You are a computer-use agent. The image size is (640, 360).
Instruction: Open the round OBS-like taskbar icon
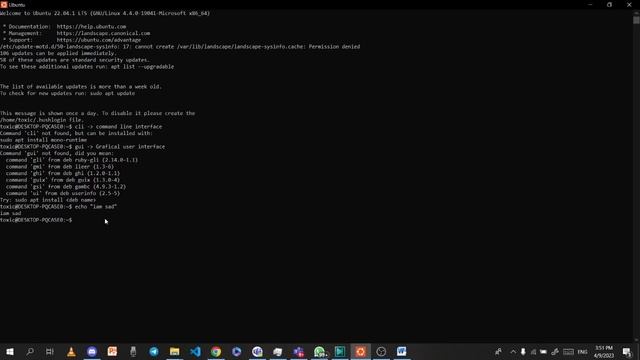pos(381,351)
